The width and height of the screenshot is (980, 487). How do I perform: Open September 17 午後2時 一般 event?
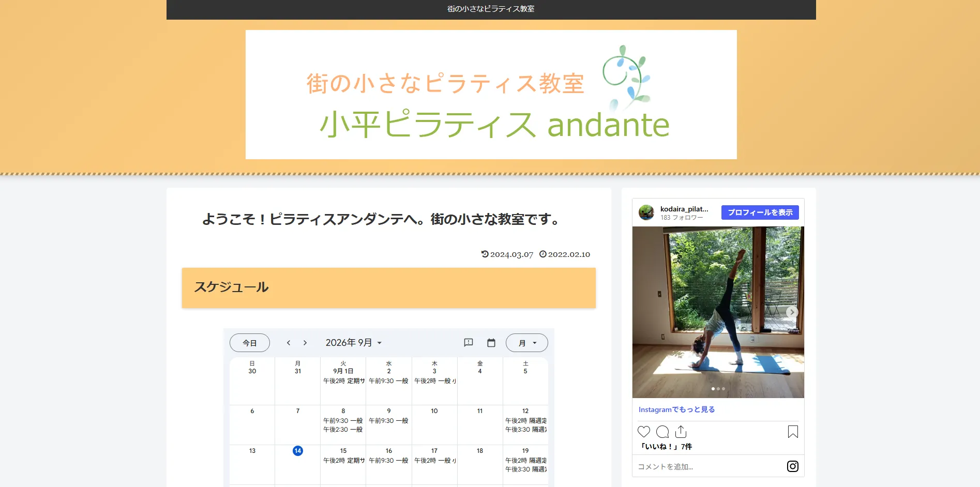tap(434, 461)
